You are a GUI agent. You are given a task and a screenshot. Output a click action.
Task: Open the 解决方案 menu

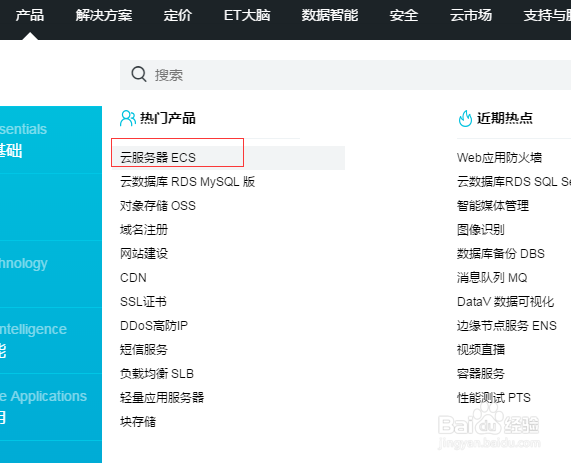coord(104,15)
